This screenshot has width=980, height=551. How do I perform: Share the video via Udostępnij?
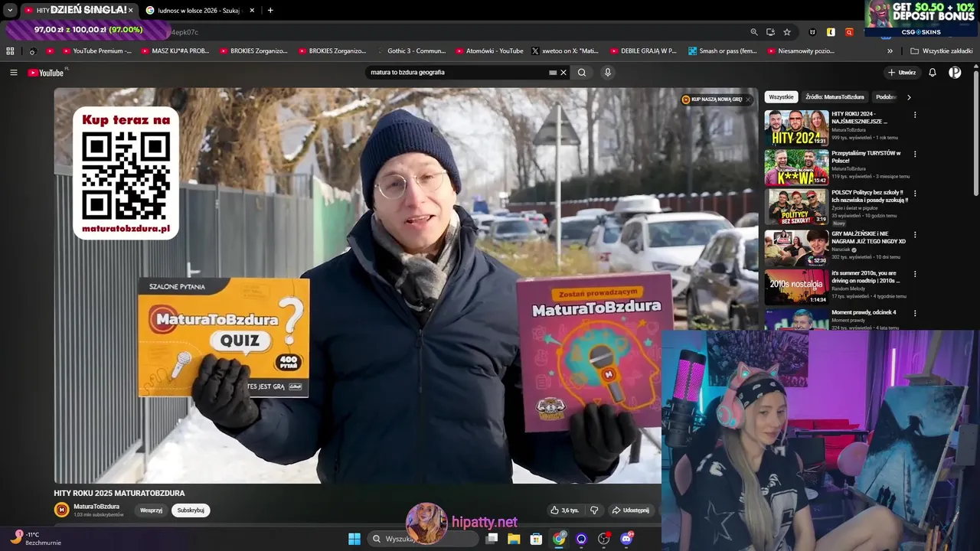pos(631,510)
